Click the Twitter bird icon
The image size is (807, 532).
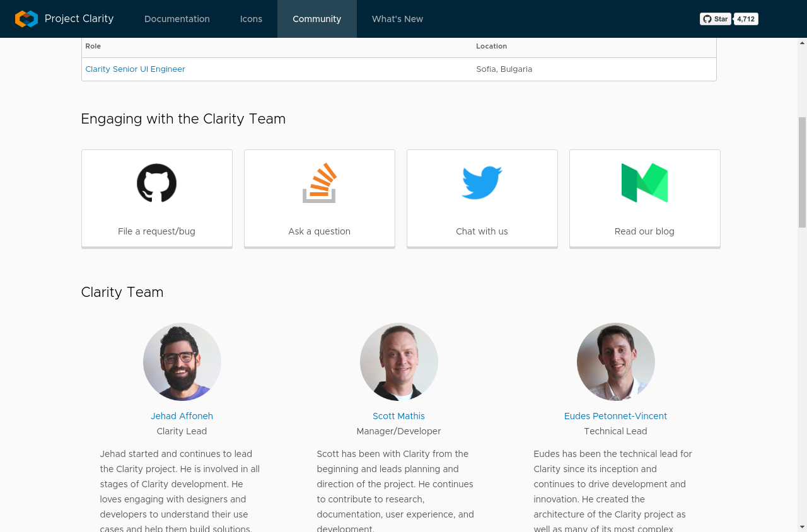pyautogui.click(x=482, y=183)
